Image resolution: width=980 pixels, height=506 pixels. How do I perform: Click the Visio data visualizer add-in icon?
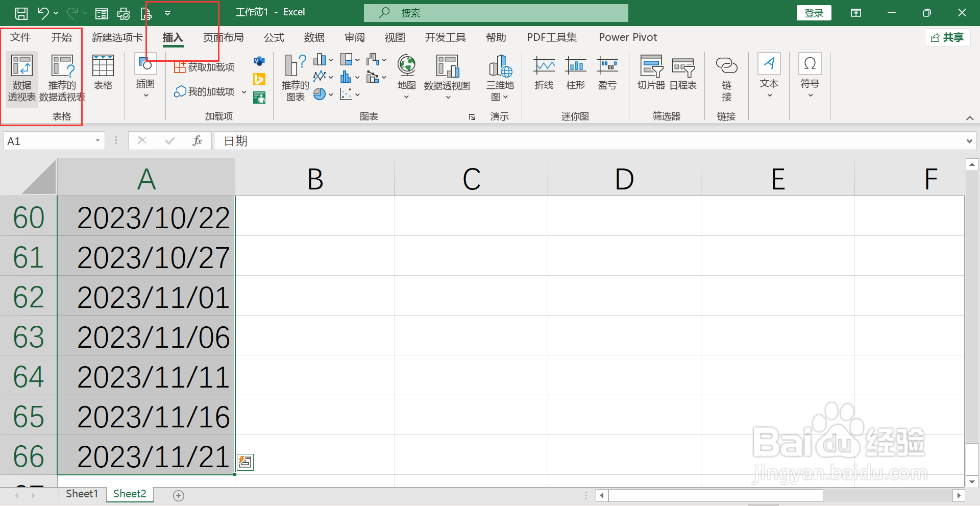click(x=259, y=61)
